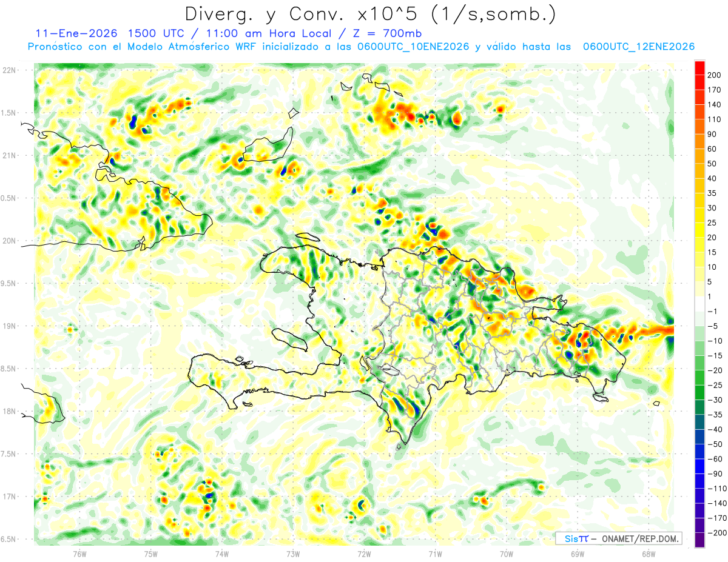Click the 6.5N latitude axis label
This screenshot has width=728, height=562.
9,539
